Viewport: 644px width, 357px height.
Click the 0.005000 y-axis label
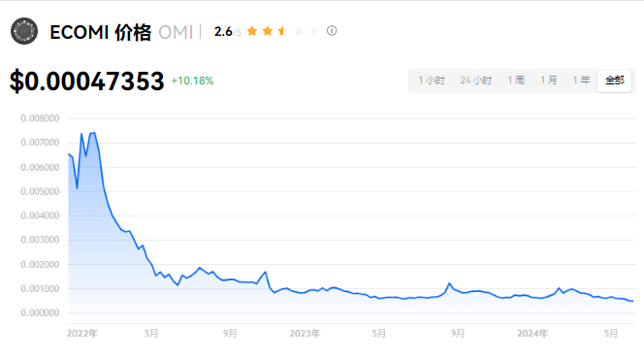point(41,192)
